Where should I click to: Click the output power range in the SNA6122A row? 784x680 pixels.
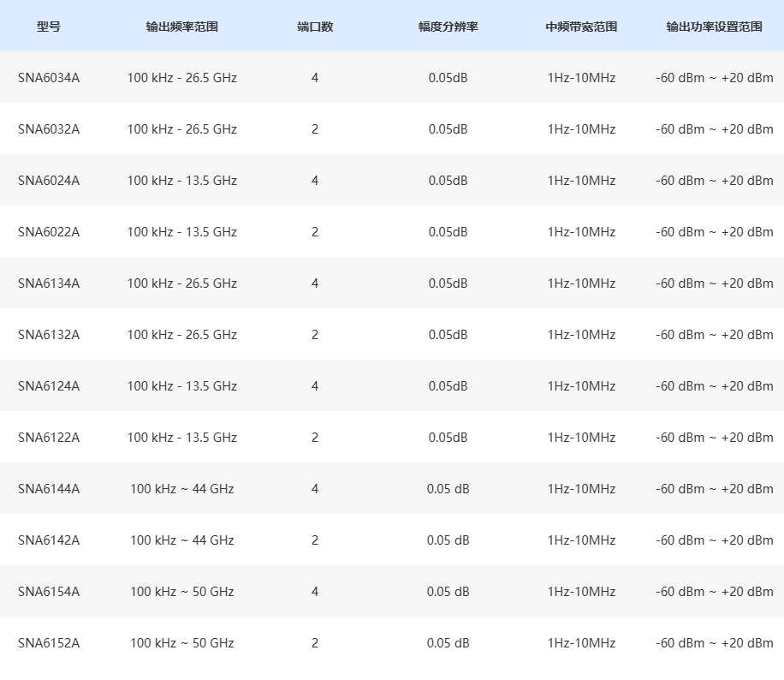715,438
